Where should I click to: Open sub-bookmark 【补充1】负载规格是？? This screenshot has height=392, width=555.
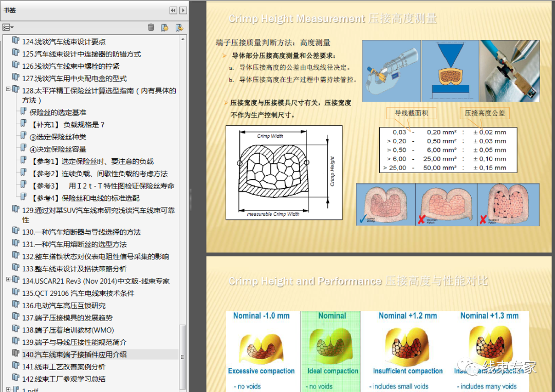point(67,125)
